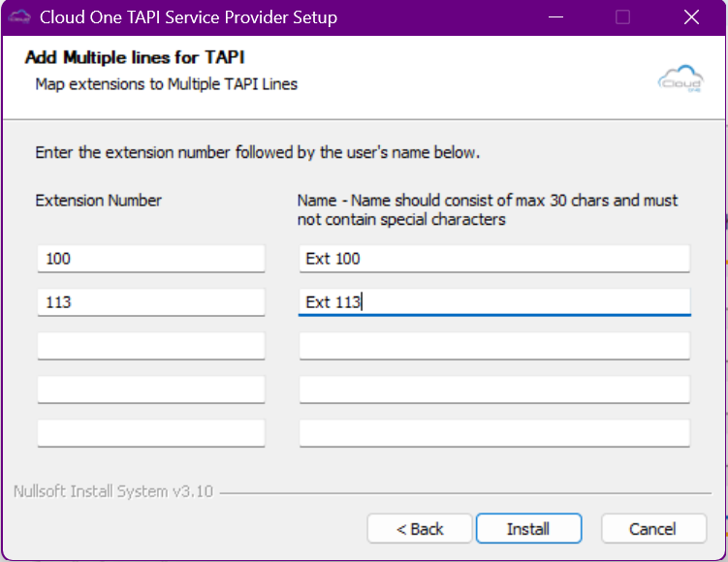Click the name field containing Ext 113
The image size is (728, 562).
(x=494, y=302)
